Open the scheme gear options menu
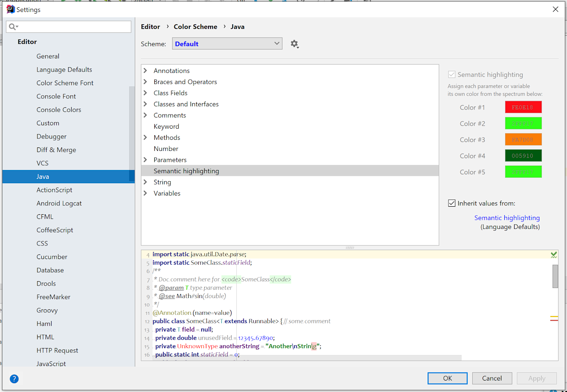The height and width of the screenshot is (392, 567). (x=295, y=44)
